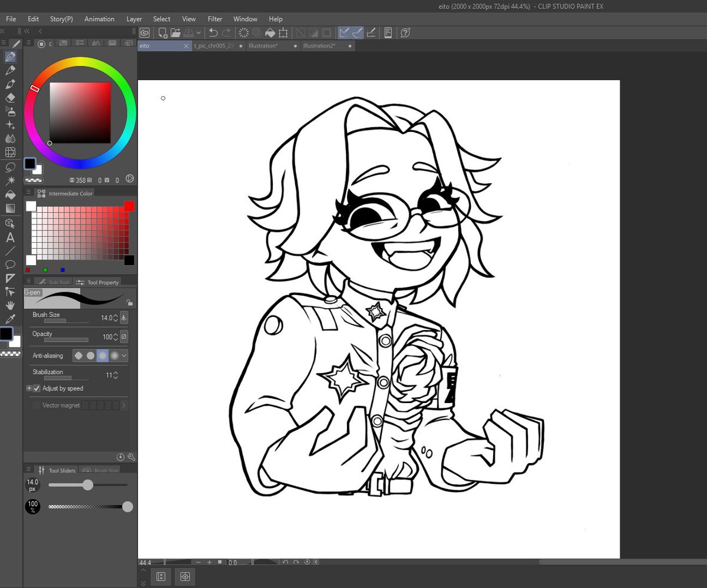Select the Balloon tool
Image resolution: width=707 pixels, height=588 pixels.
click(x=10, y=265)
